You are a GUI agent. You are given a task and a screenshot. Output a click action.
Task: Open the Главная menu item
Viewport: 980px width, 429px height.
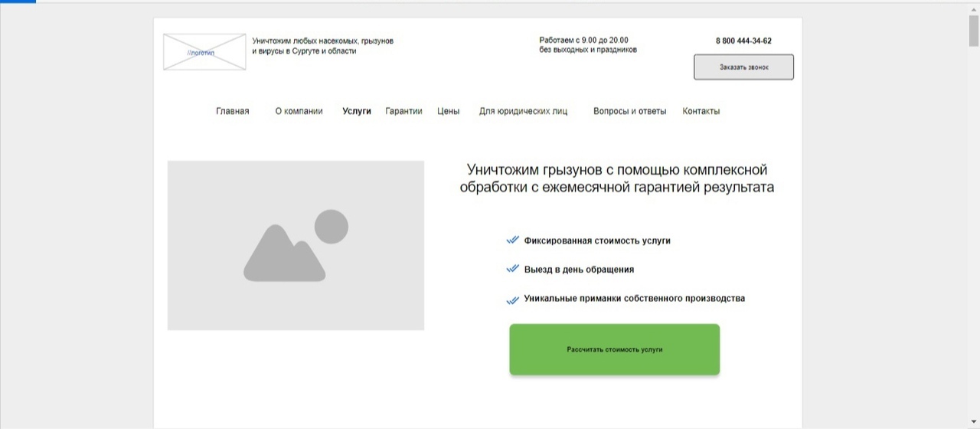pyautogui.click(x=233, y=111)
